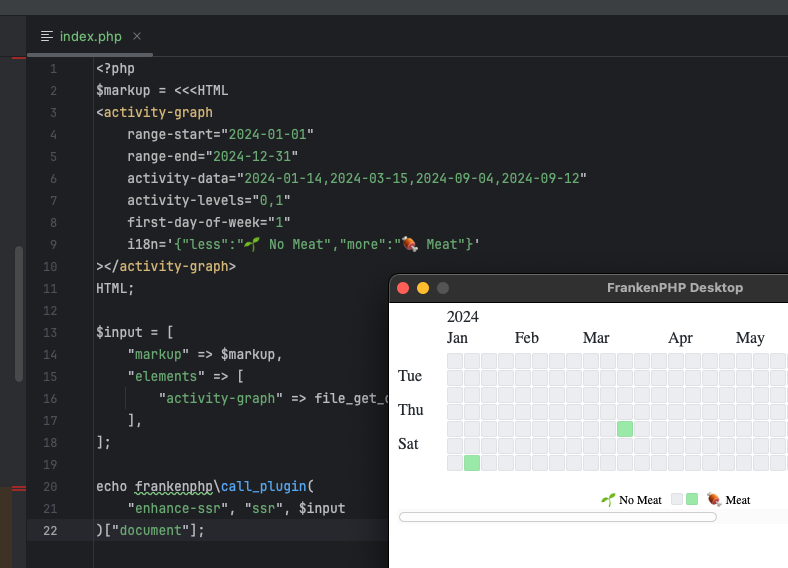Image resolution: width=788 pixels, height=568 pixels.
Task: Click the "$input = [" line
Action: (135, 332)
